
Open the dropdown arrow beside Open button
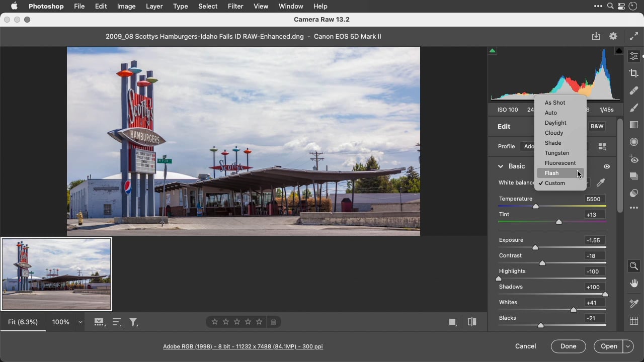tap(628, 346)
